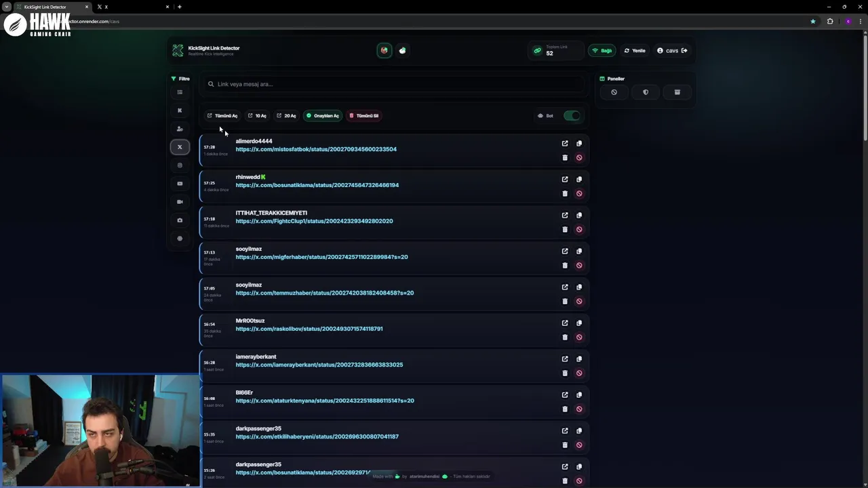The image size is (868, 488).
Task: Select the globe filter icon in sidebar
Action: [x=180, y=239]
